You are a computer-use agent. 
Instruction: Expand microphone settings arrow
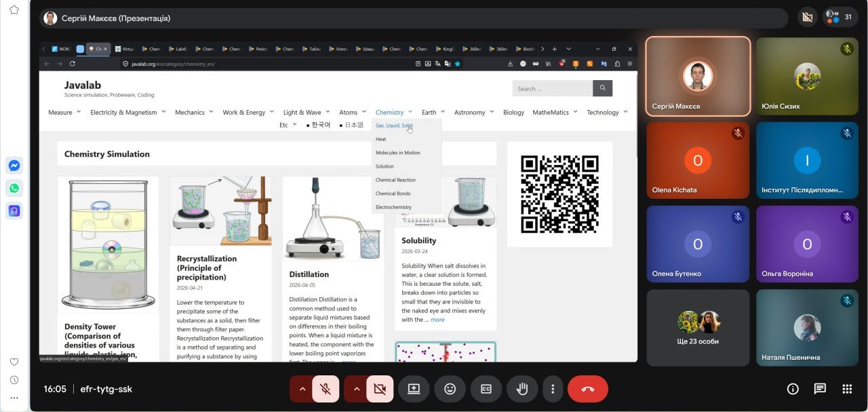click(302, 389)
